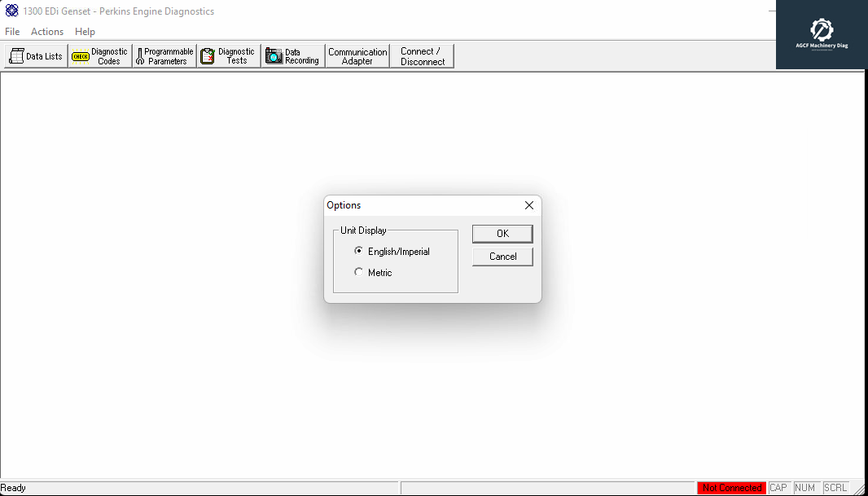
Task: Toggle the NUM lock indicator
Action: click(x=804, y=487)
